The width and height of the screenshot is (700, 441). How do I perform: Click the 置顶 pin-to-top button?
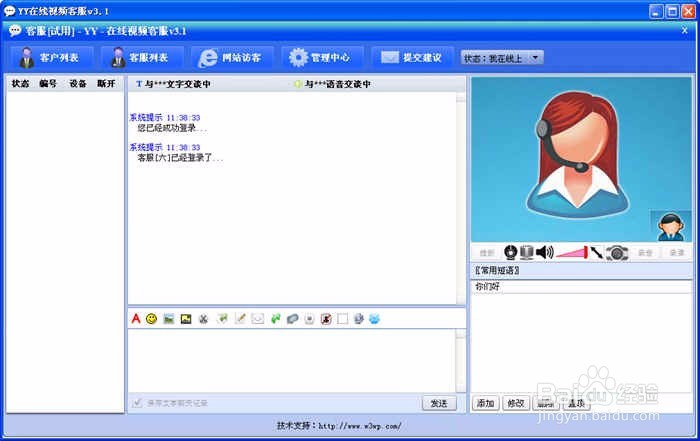[576, 404]
